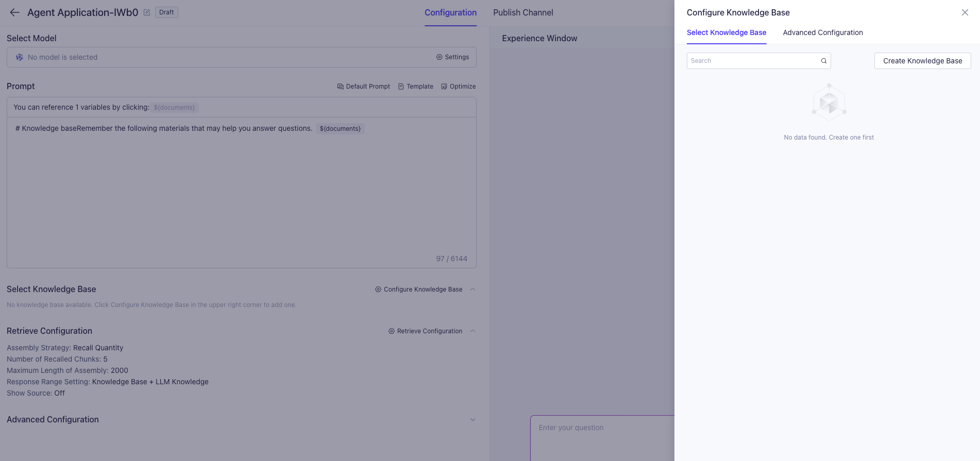Open Configure Knowledge Base link
Viewport: 980px width, 461px height.
(x=418, y=289)
